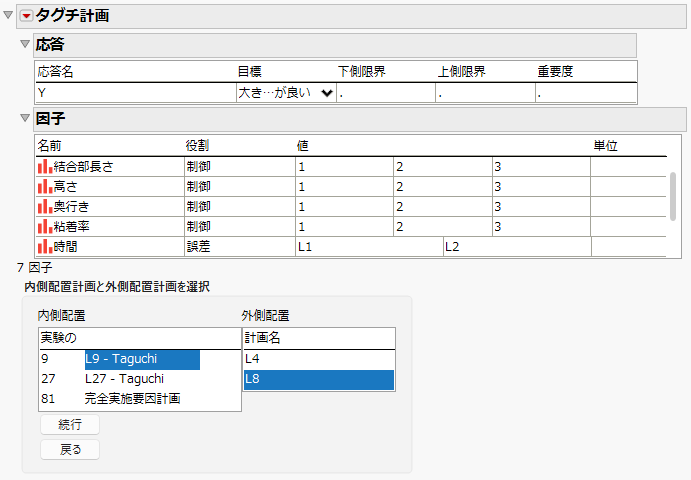This screenshot has width=691, height=480.
Task: Click the 誤差 role of 時間
Action: tap(240, 246)
